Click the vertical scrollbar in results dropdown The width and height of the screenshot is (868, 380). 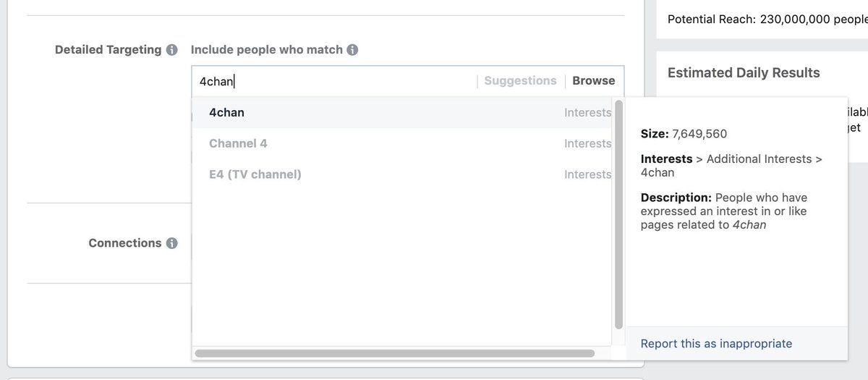coord(618,214)
